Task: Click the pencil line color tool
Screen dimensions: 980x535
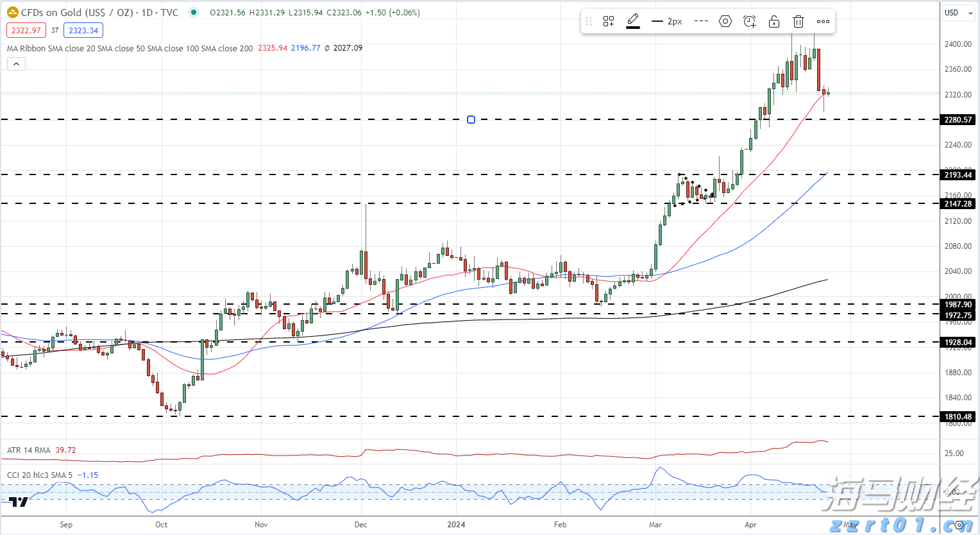Action: pos(633,21)
